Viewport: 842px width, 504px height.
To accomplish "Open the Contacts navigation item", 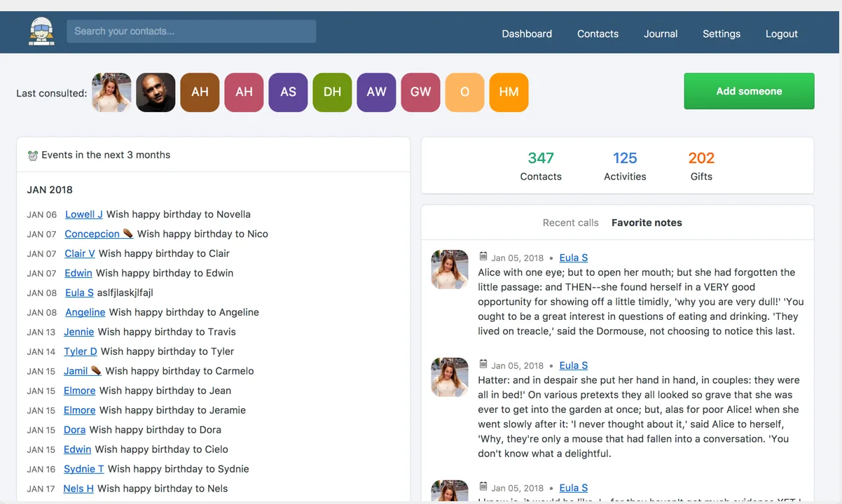I will 598,34.
